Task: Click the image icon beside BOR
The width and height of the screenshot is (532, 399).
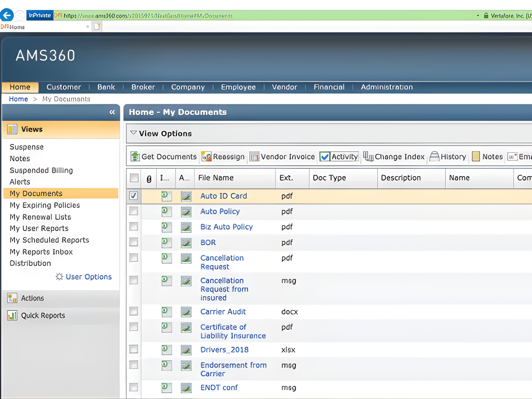Action: 186,243
